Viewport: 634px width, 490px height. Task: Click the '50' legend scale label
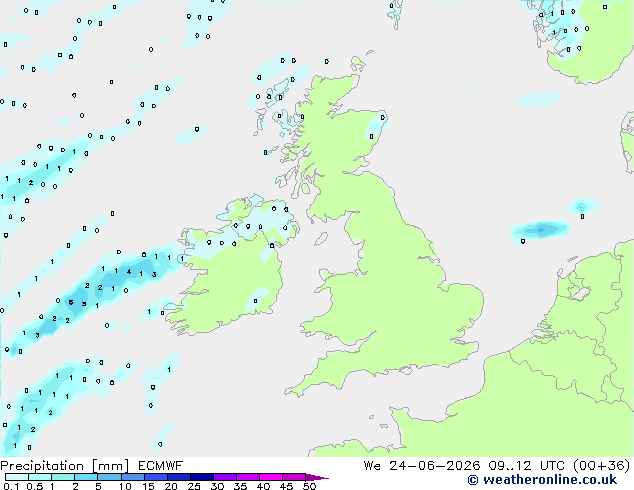[309, 486]
